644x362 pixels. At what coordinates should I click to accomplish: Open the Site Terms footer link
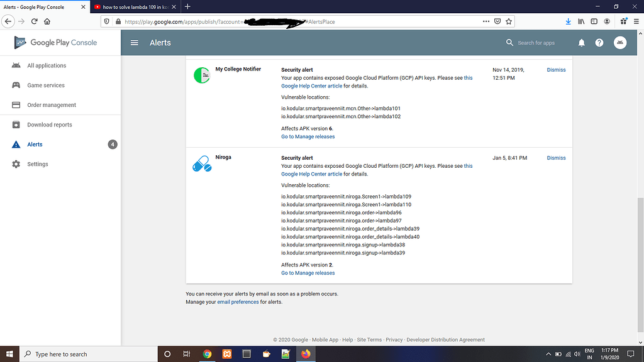tap(369, 340)
